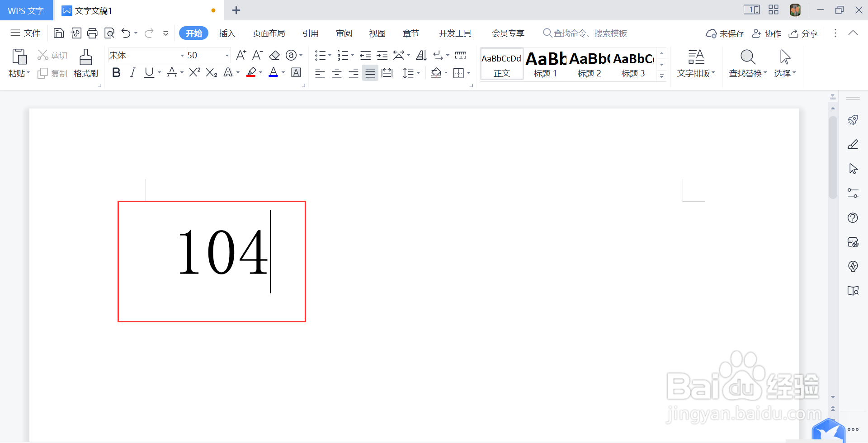The image size is (868, 443).
Task: Click the Save document icon
Action: (59, 33)
